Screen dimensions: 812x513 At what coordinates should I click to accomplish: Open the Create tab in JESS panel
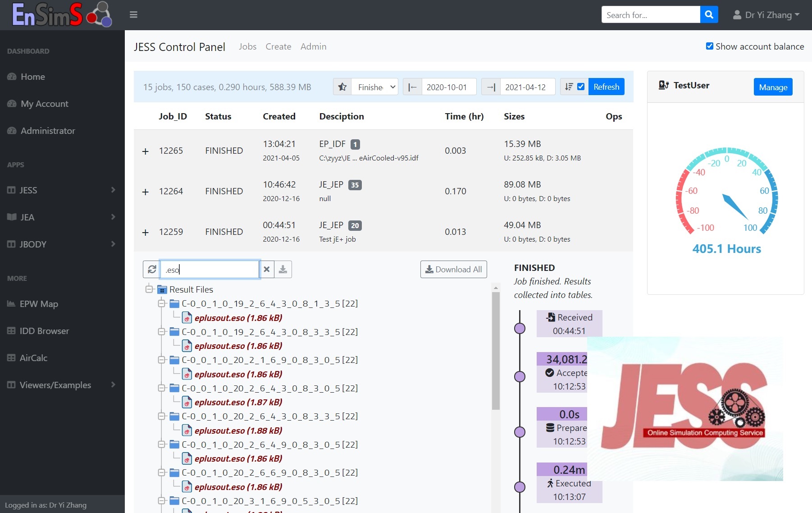278,46
